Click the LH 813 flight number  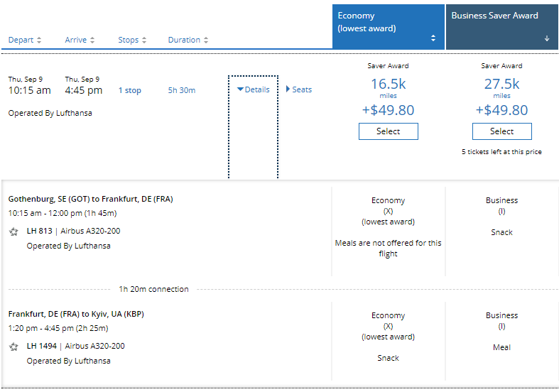[x=41, y=232]
